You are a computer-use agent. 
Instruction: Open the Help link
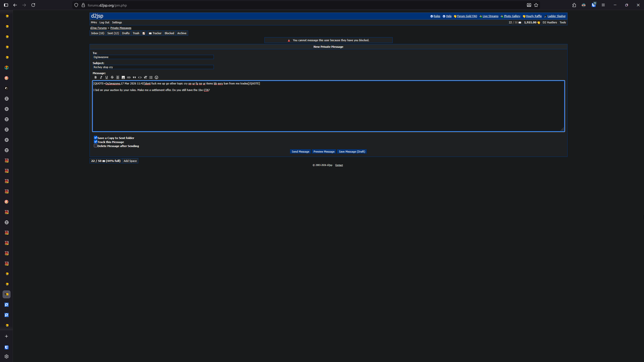[448, 16]
